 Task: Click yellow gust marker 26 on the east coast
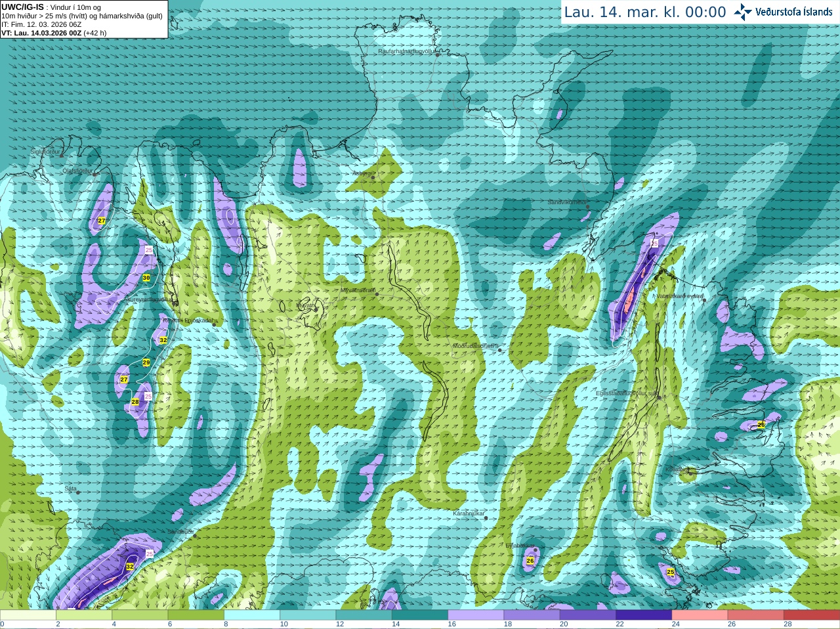click(x=761, y=425)
